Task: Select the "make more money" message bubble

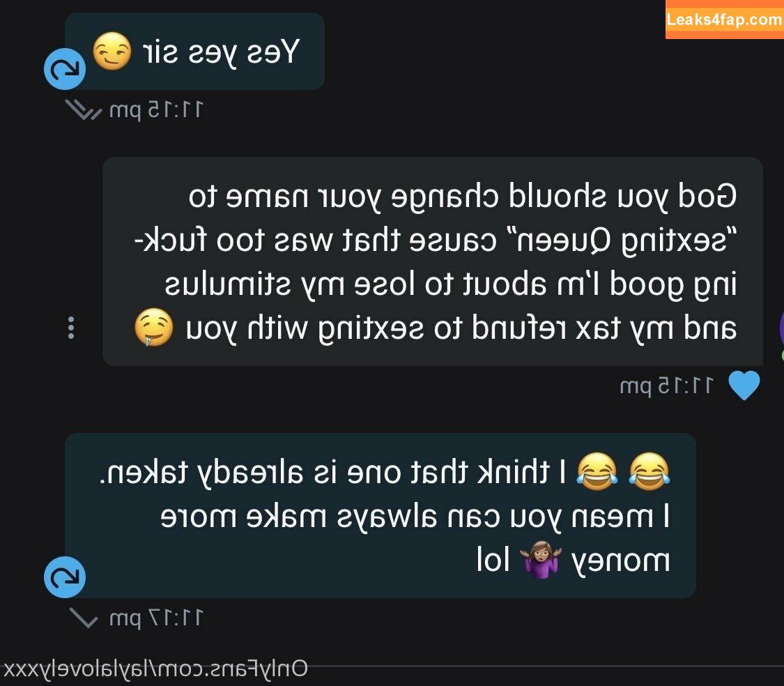Action: coord(380,515)
